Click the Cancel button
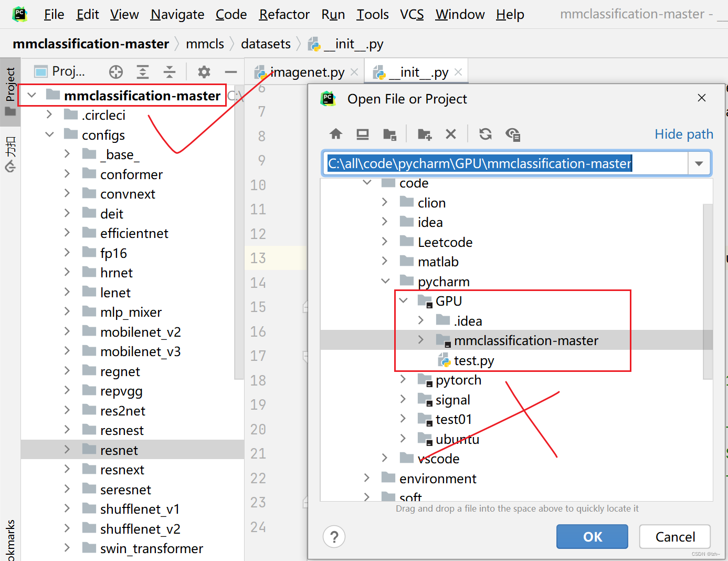The width and height of the screenshot is (728, 561). point(675,537)
